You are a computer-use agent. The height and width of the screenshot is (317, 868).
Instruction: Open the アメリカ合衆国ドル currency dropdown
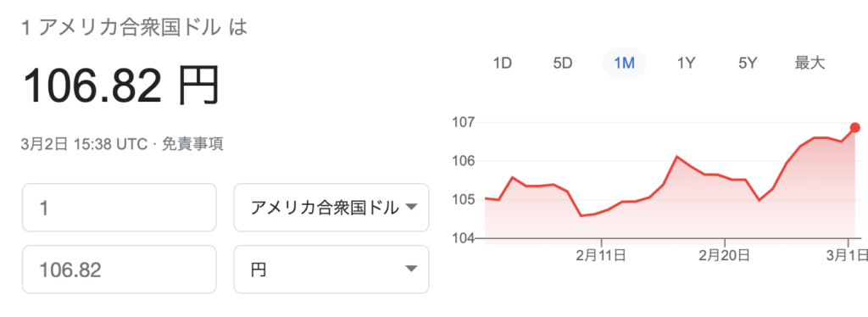pos(331,208)
